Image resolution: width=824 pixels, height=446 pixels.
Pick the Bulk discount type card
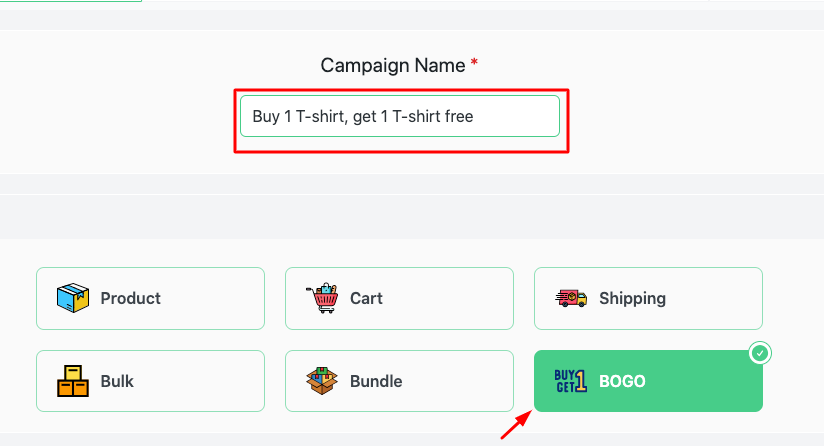150,381
